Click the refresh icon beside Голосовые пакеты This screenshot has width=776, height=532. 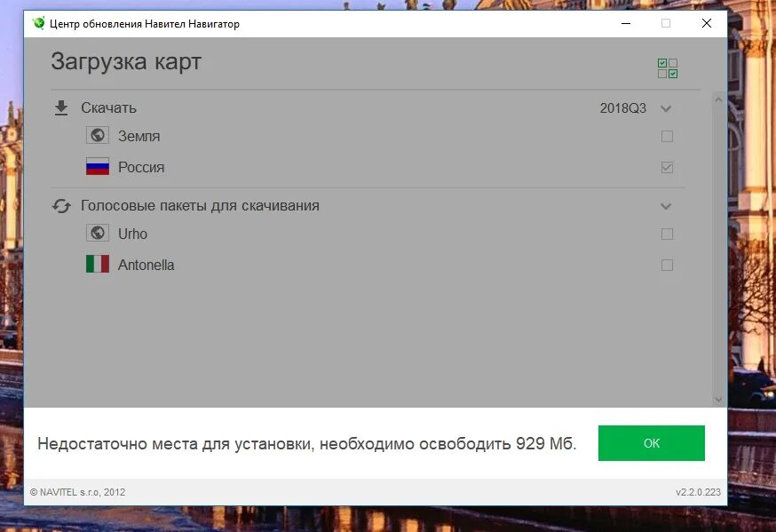[61, 206]
